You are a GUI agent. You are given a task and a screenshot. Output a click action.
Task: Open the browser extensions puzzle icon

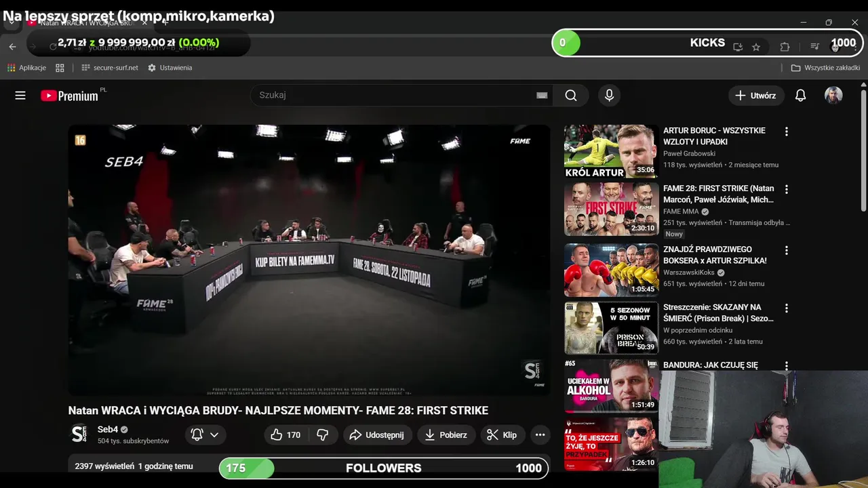[785, 47]
